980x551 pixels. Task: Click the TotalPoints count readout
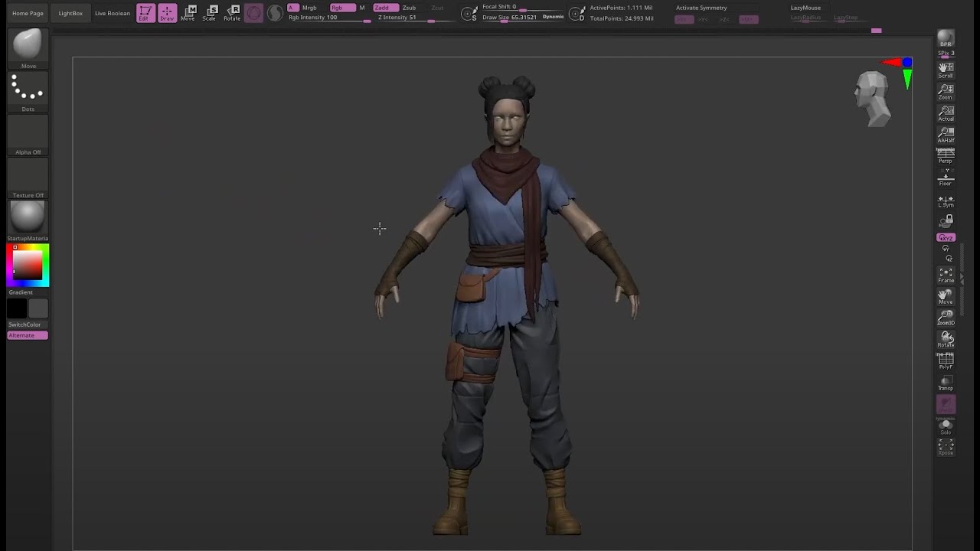coord(621,18)
